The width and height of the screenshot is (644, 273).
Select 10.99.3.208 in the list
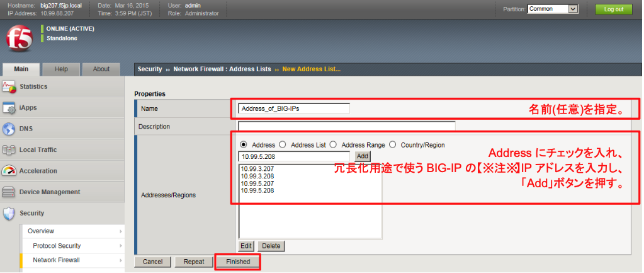[x=257, y=176]
